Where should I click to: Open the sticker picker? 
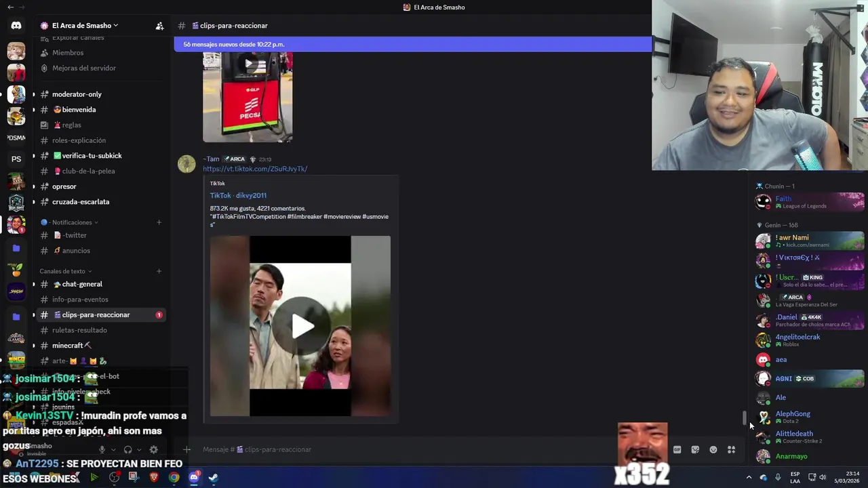pos(695,449)
